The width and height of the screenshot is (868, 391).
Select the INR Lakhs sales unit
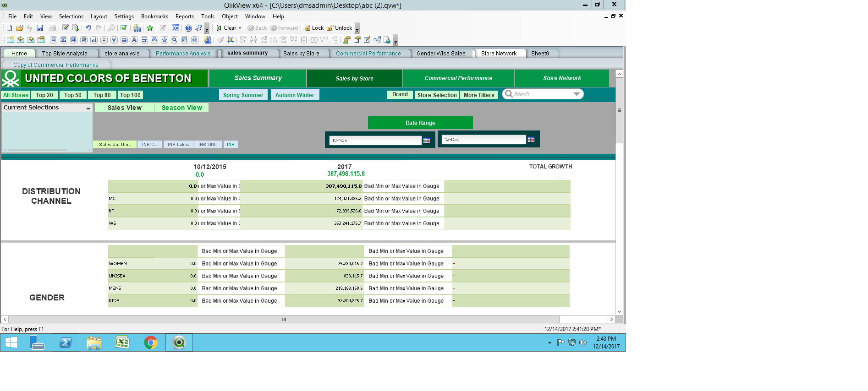tap(178, 144)
